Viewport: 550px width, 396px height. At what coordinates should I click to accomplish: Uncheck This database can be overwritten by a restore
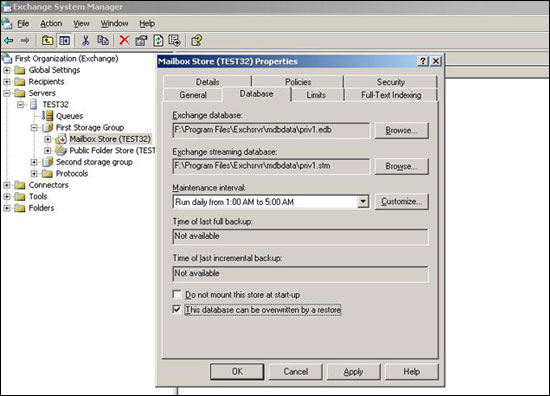[177, 309]
